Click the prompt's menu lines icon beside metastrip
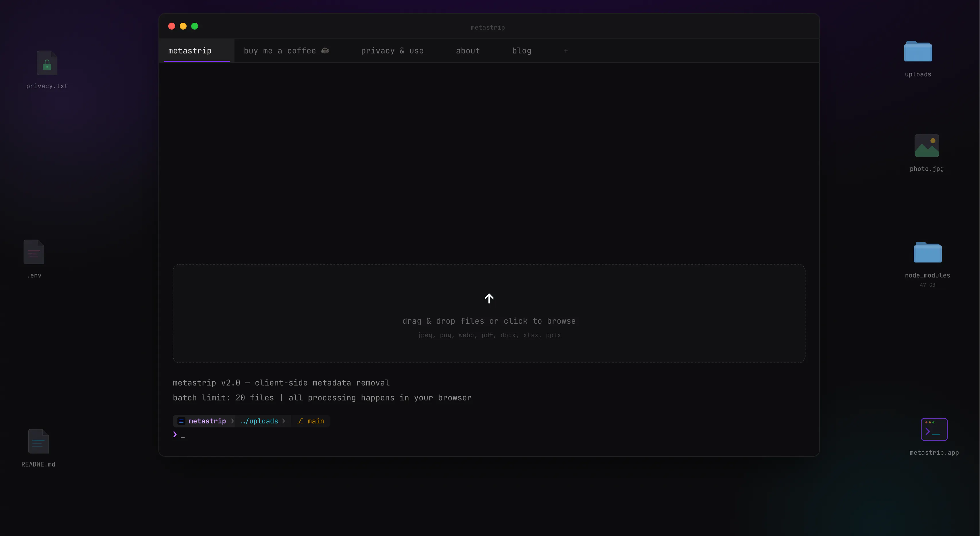Viewport: 980px width, 536px height. (x=181, y=421)
